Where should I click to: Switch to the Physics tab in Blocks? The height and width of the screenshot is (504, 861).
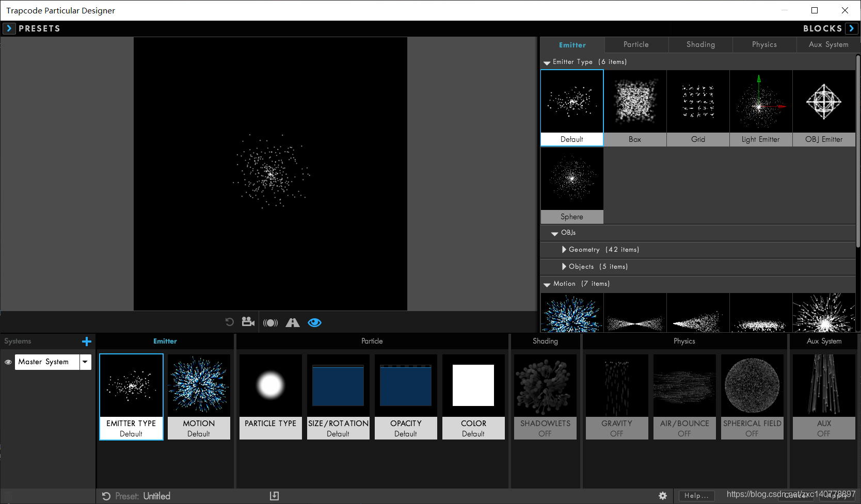(764, 45)
